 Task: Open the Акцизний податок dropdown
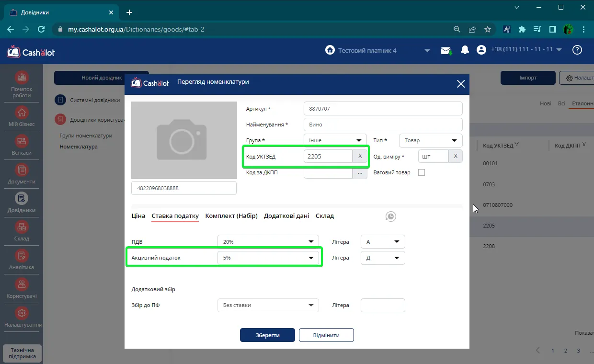coord(268,258)
